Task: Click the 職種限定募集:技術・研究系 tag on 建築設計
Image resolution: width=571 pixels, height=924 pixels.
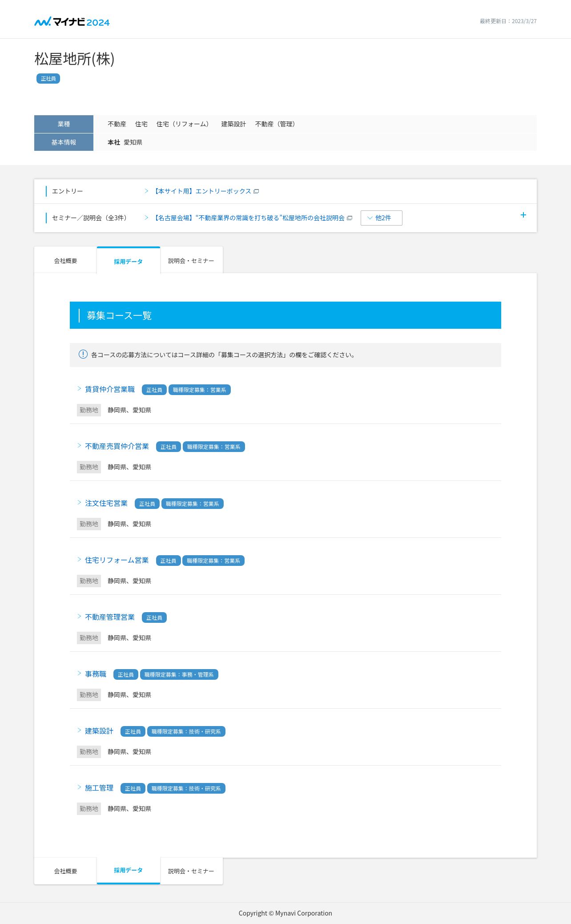Action: point(186,731)
